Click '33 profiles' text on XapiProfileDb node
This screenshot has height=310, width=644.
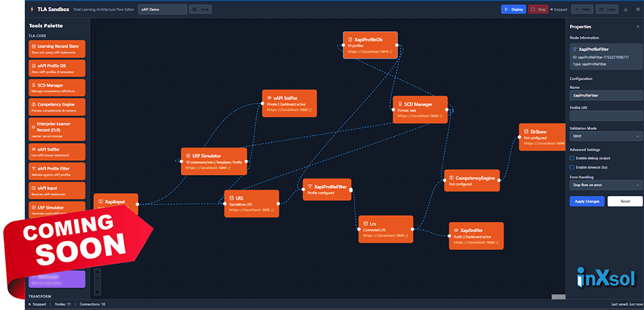tap(356, 46)
